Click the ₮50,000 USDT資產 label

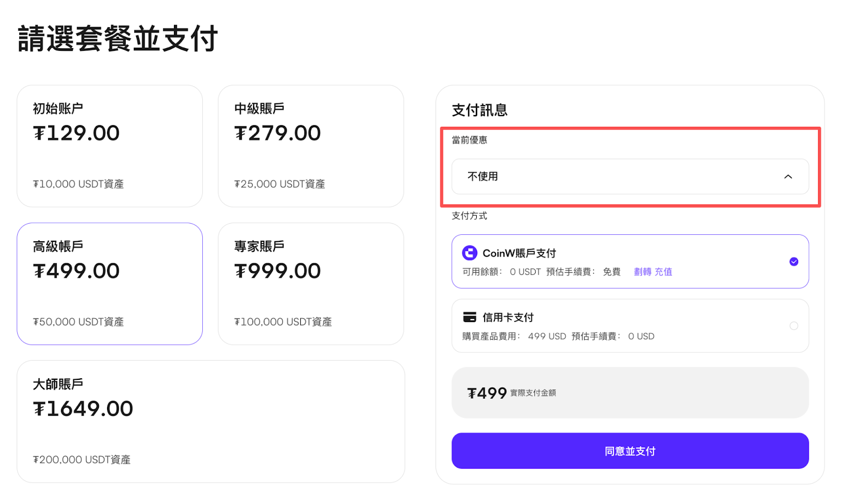coord(79,322)
